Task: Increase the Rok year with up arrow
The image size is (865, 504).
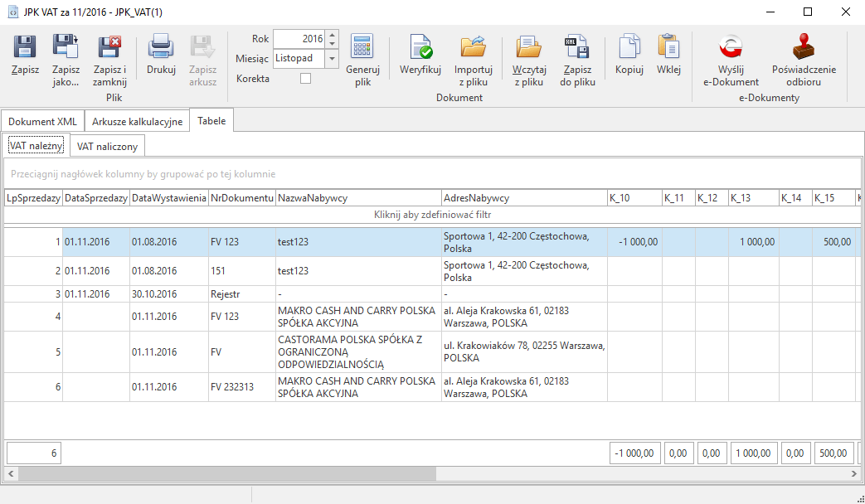Action: click(332, 35)
